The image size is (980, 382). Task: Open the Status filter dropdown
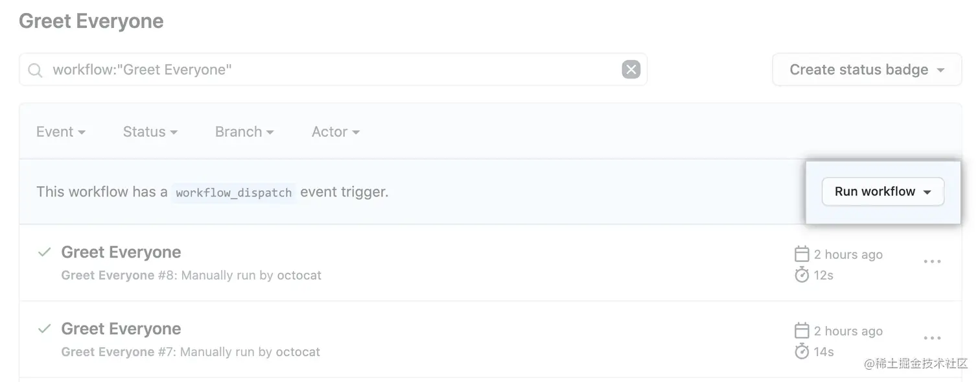point(149,132)
